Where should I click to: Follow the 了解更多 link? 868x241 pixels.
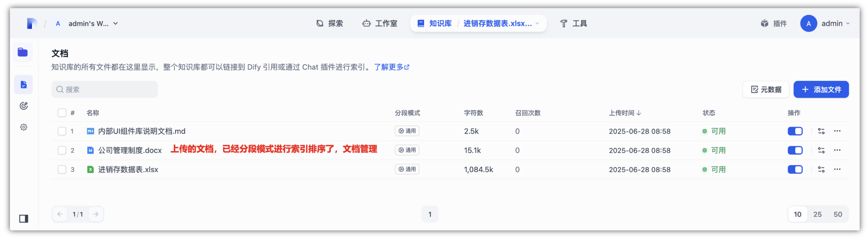pos(392,67)
